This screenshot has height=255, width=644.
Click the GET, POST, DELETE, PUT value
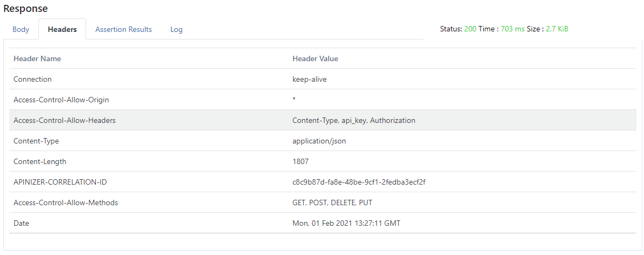tap(332, 202)
